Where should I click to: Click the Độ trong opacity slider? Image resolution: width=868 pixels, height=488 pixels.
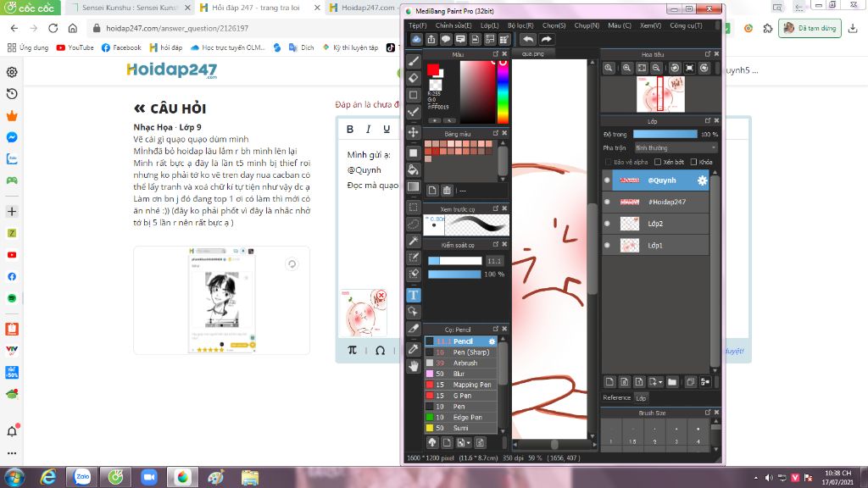(665, 134)
